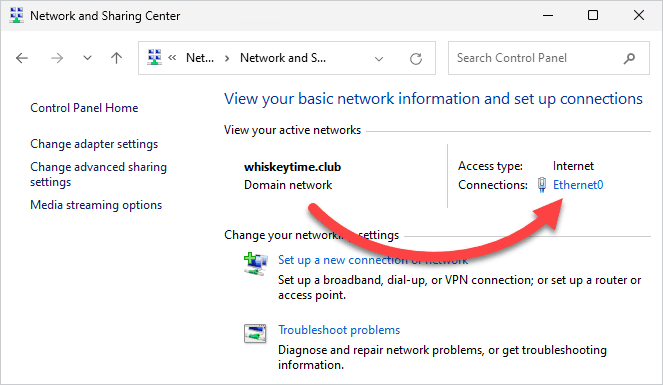The height and width of the screenshot is (385, 663).
Task: Expand the breadcrumb overflow double chevron
Action: coord(172,58)
